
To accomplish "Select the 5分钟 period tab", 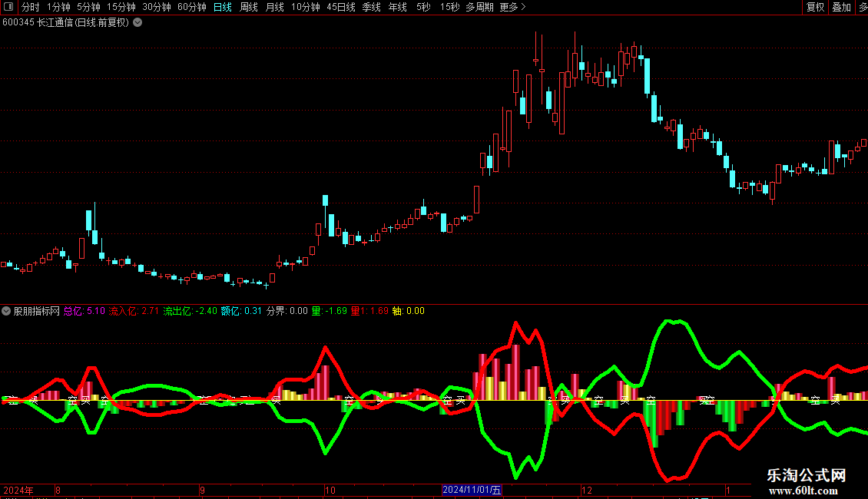I will point(88,7).
